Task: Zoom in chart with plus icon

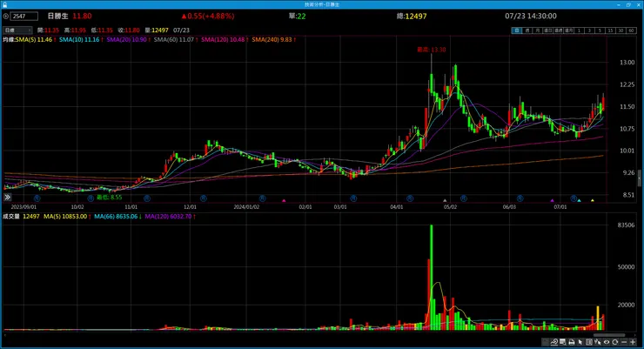Action: point(633,342)
